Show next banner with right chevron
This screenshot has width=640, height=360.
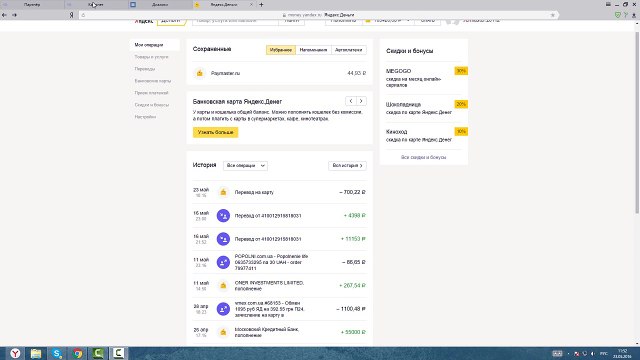click(361, 101)
